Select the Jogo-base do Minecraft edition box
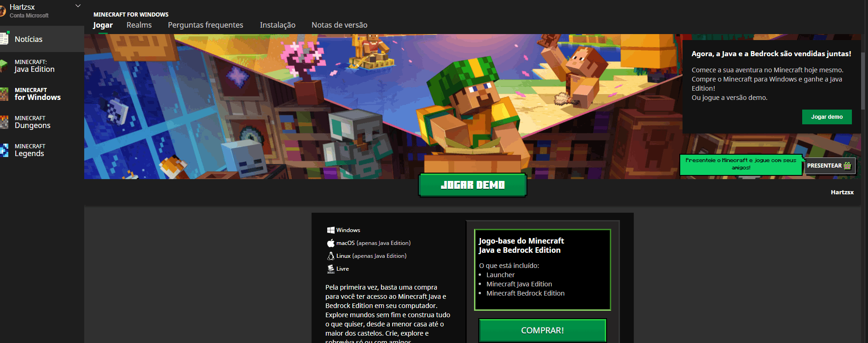Screen dimensions: 868x343 point(542,270)
